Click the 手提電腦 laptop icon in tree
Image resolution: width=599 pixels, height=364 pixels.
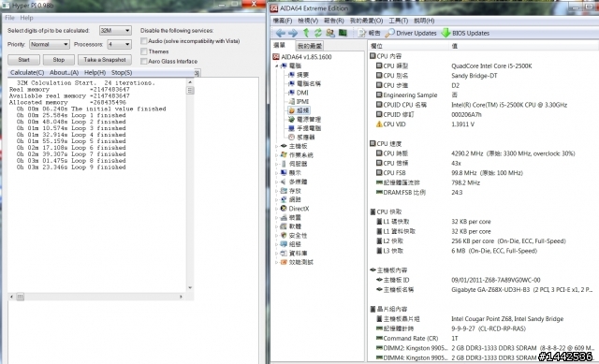291,128
